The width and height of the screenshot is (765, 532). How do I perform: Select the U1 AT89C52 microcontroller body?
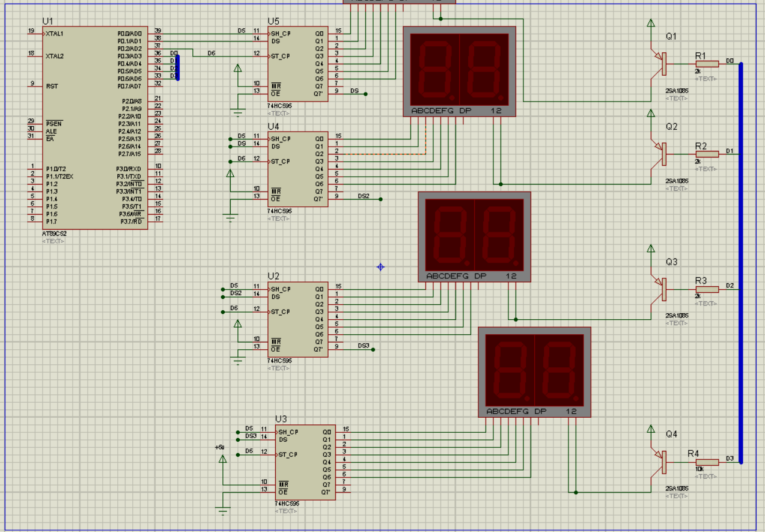click(x=94, y=127)
